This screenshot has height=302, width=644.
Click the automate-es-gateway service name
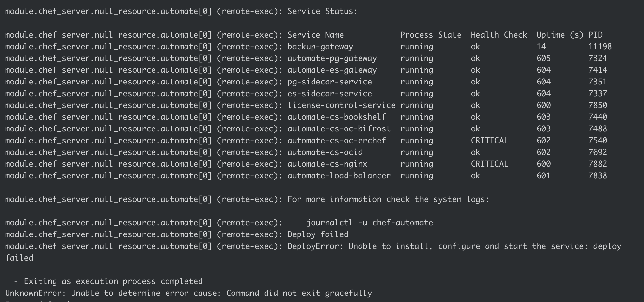click(332, 70)
